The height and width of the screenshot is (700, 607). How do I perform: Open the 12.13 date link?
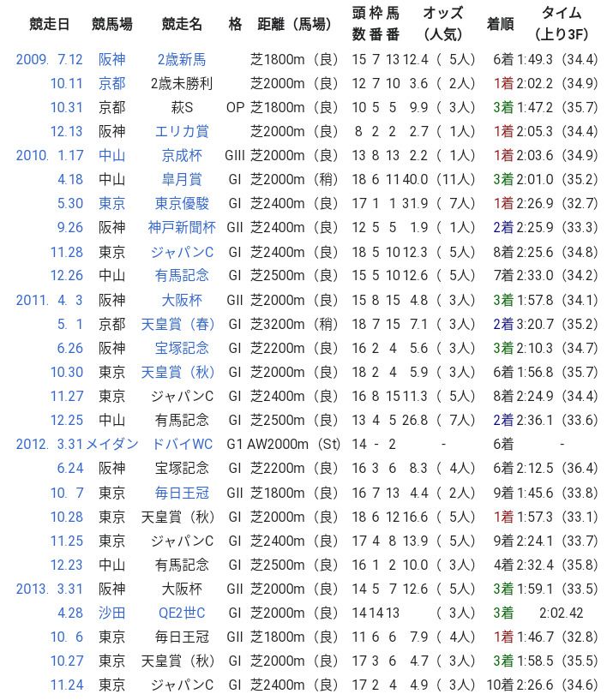(67, 132)
